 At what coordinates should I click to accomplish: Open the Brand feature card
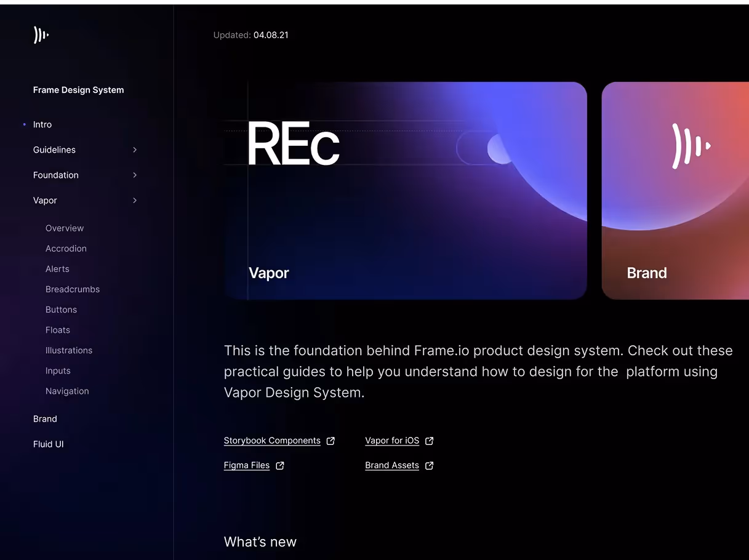[675, 191]
